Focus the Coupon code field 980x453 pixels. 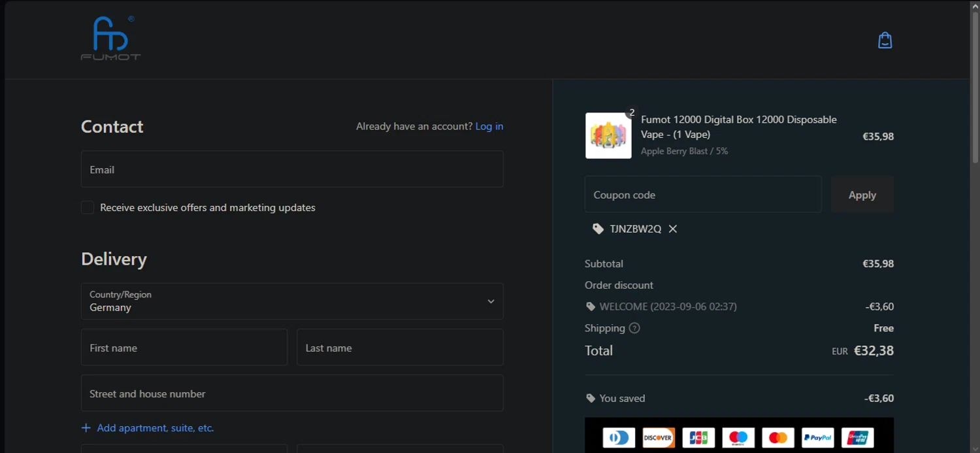click(x=703, y=194)
